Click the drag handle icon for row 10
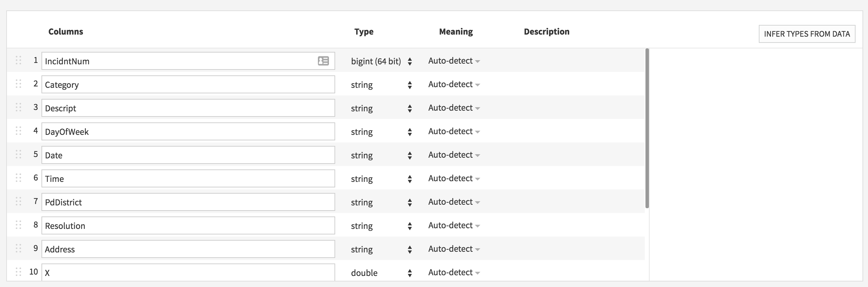 pos(19,272)
